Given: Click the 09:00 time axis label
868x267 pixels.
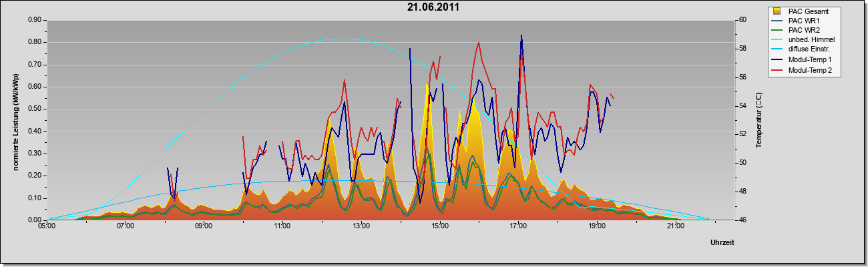Looking at the screenshot, I should 204,226.
